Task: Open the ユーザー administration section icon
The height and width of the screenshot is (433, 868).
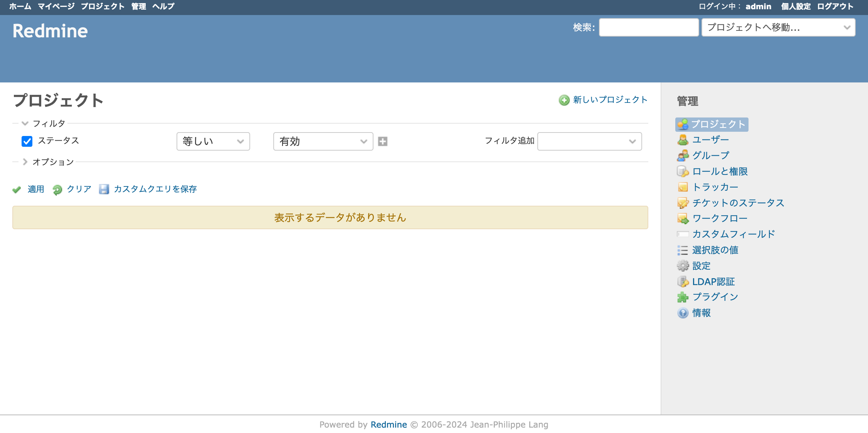Action: [x=683, y=139]
